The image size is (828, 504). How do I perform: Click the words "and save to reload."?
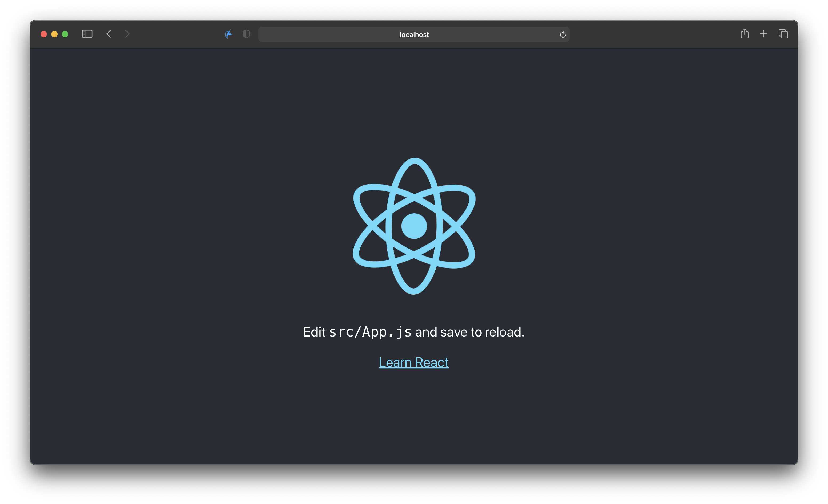(469, 332)
